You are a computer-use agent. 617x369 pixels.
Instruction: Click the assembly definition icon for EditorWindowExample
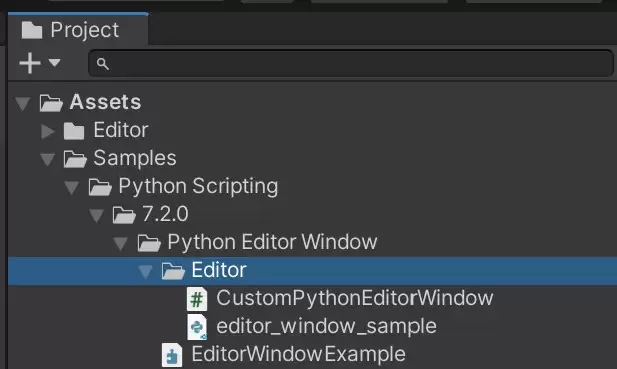point(172,355)
